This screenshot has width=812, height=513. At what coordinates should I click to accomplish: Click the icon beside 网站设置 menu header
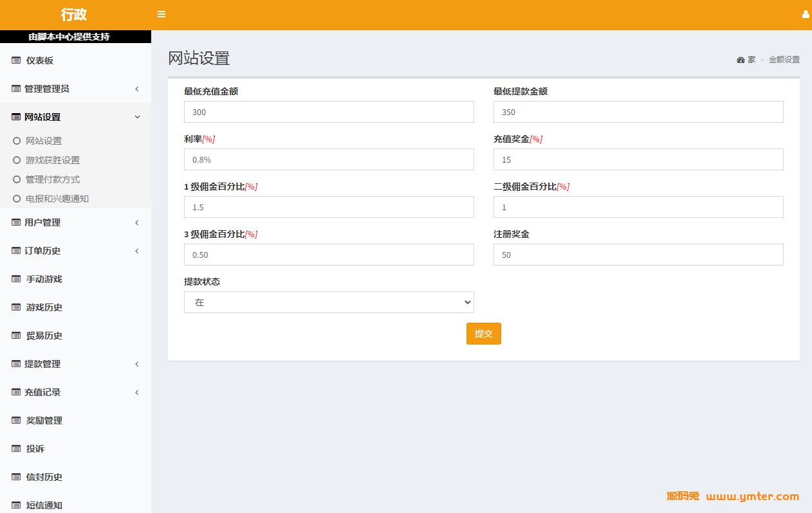(x=16, y=117)
